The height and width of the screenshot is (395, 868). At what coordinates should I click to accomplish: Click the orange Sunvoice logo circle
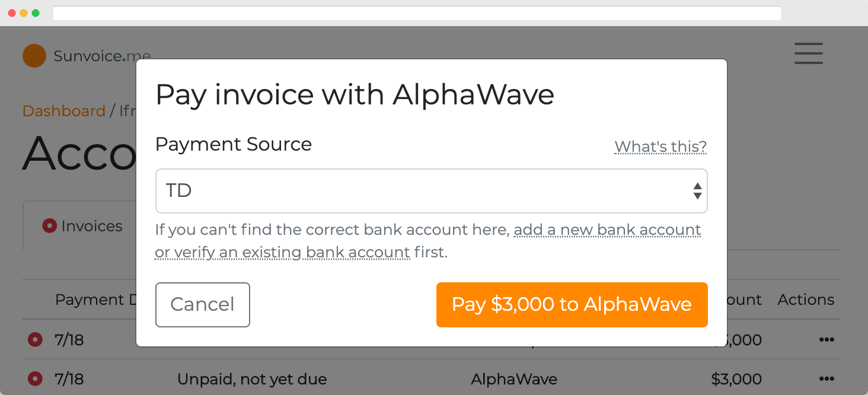click(34, 56)
